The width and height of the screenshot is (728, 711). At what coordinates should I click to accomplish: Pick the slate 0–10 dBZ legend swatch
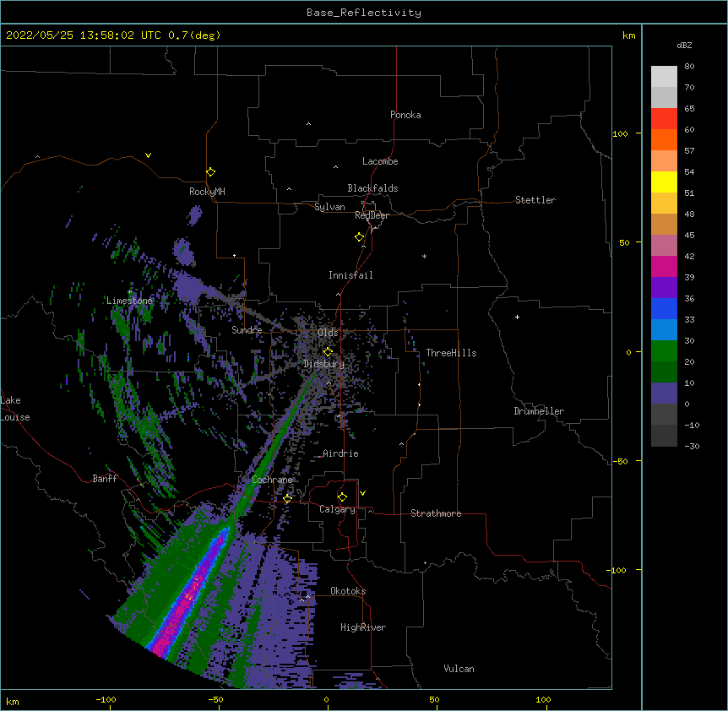664,393
